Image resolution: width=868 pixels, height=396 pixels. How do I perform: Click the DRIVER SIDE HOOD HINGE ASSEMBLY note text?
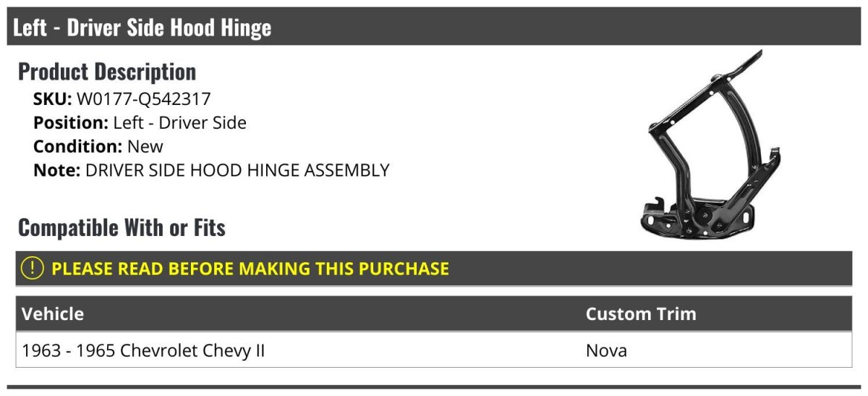pyautogui.click(x=237, y=171)
